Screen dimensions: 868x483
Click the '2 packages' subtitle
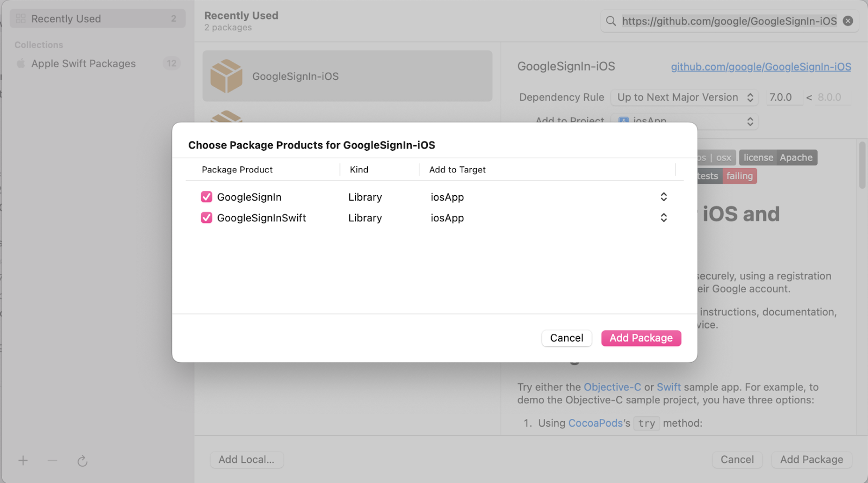point(228,28)
